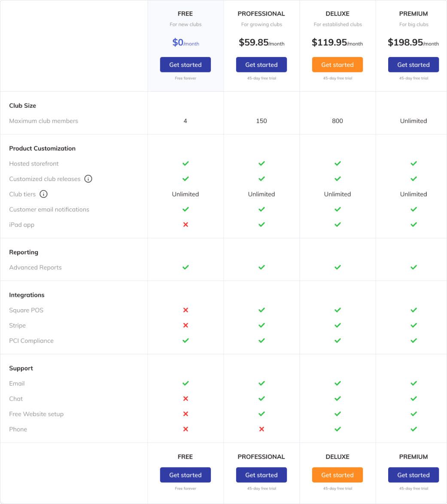Click the PREMIUM plan heading at top

[x=414, y=14]
